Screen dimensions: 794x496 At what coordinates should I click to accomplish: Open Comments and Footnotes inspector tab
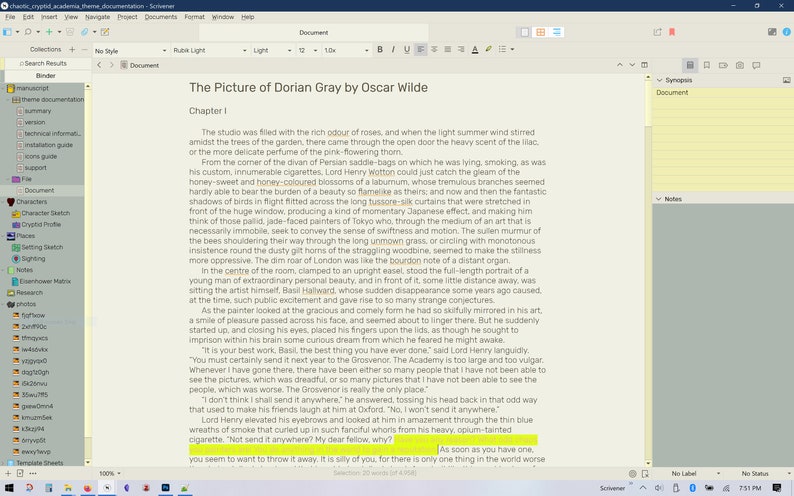click(757, 65)
